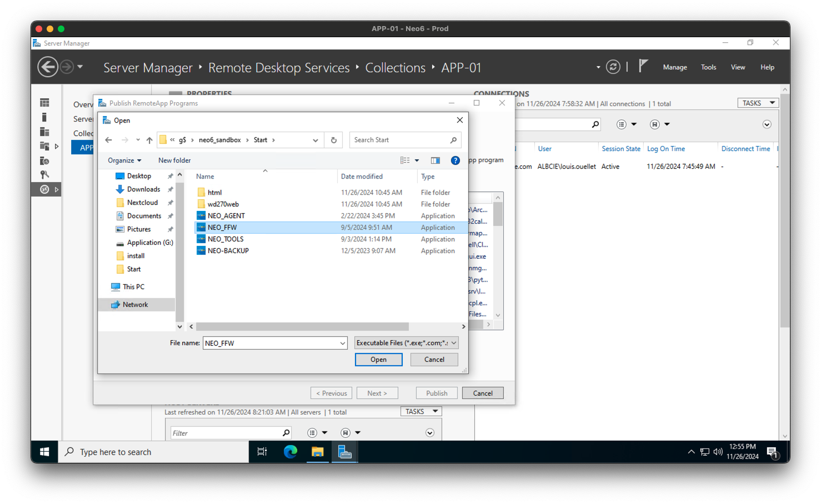Open the Server Manager Dashboard icon in sidebar
This screenshot has height=504, width=821.
(44, 102)
